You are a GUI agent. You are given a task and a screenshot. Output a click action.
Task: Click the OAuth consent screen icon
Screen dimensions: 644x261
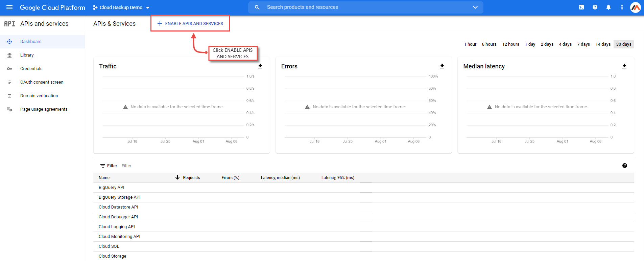point(9,82)
